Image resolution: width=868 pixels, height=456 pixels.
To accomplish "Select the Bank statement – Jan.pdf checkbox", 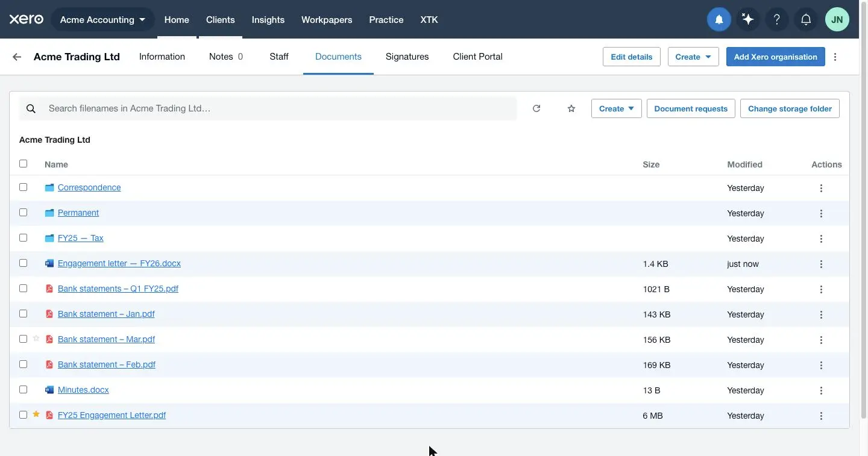I will coord(24,314).
